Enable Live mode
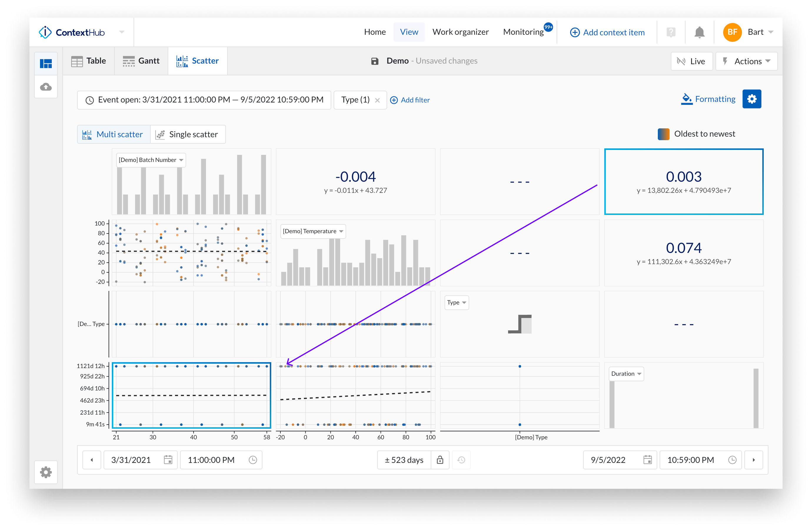 tap(692, 61)
